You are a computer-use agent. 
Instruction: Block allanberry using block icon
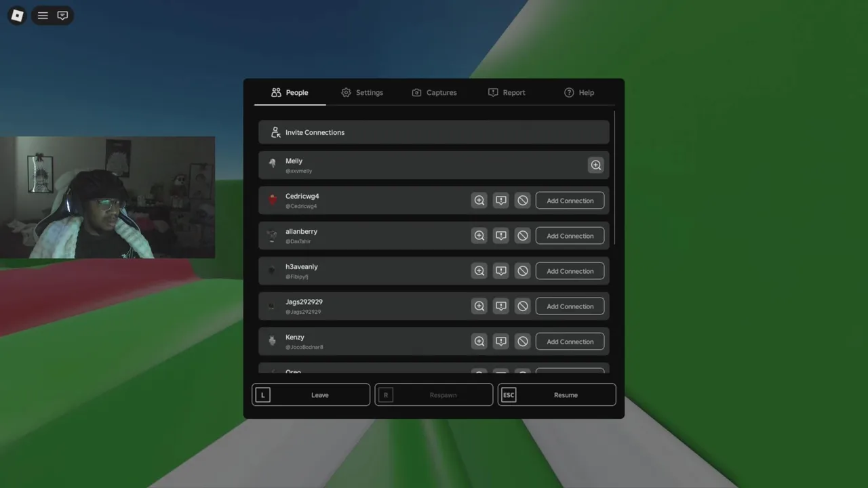click(x=523, y=236)
